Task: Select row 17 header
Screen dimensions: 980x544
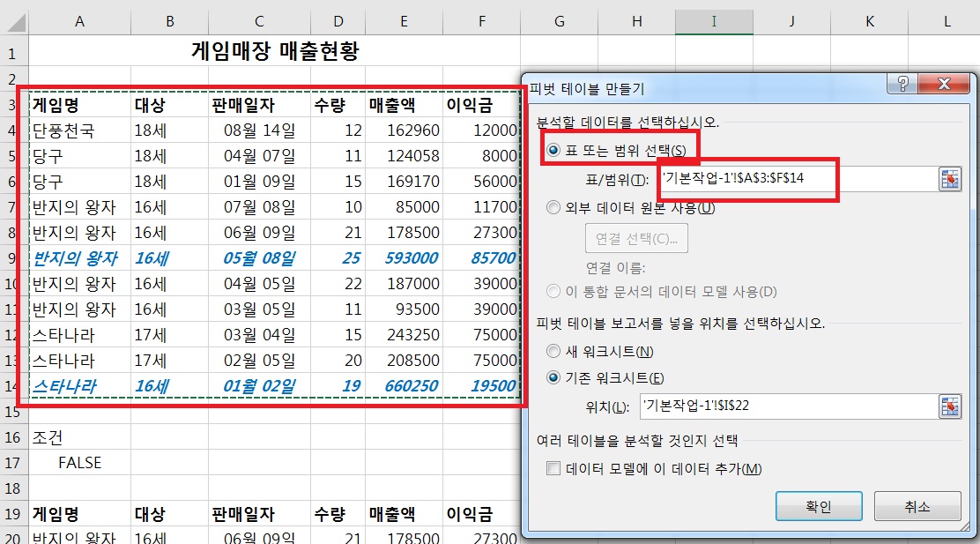Action: (13, 462)
